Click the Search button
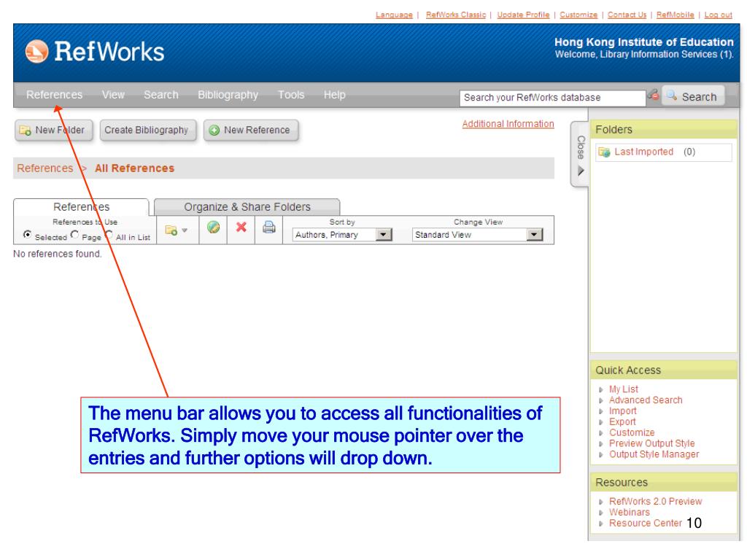This screenshot has height=560, width=747. click(x=693, y=96)
